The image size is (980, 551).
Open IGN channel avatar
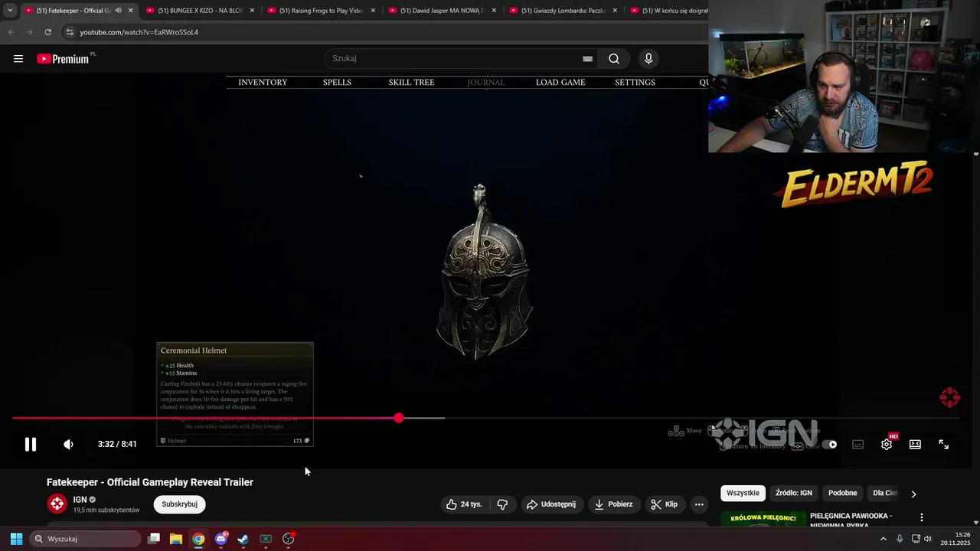click(57, 504)
